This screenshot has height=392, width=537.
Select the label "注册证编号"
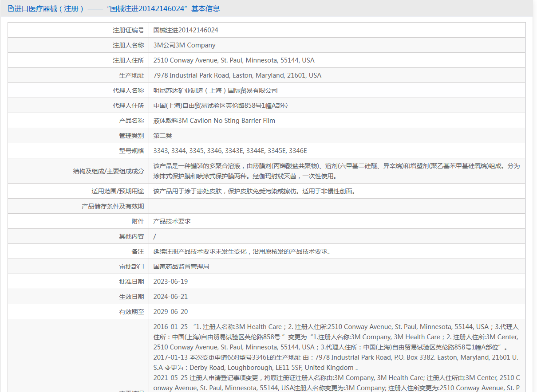(128, 30)
